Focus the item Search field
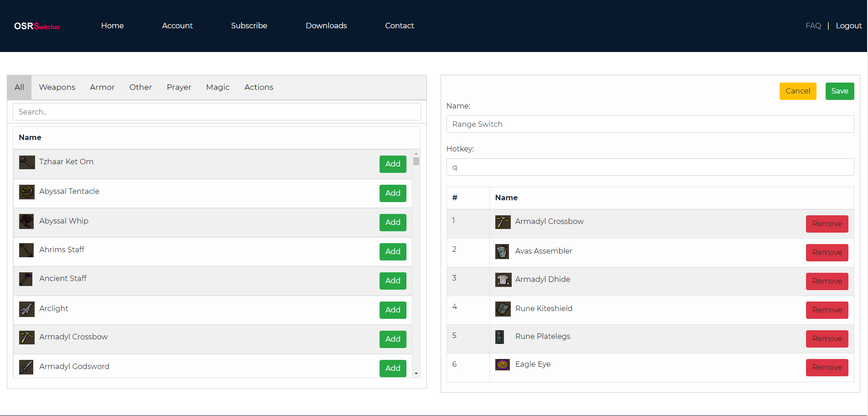The width and height of the screenshot is (868, 416). (217, 112)
